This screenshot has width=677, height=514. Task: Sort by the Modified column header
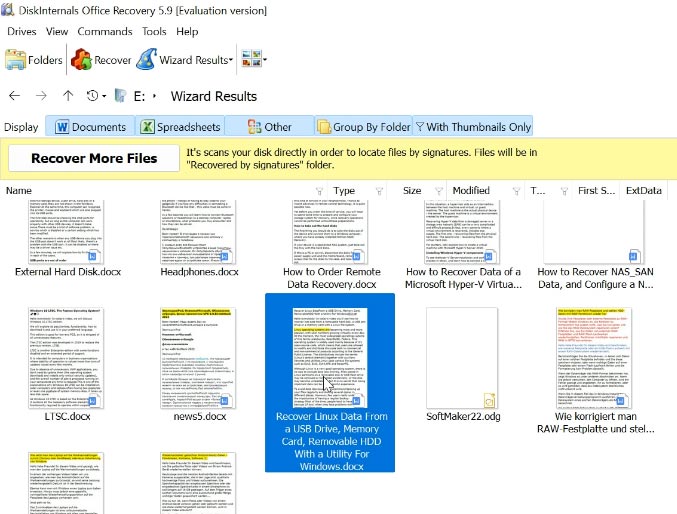471,190
